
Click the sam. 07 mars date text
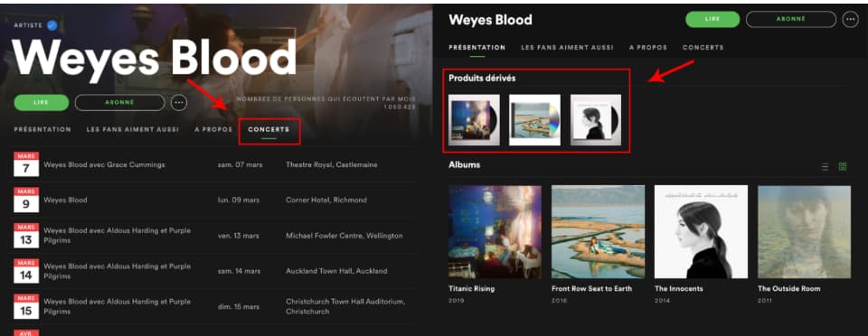point(240,164)
